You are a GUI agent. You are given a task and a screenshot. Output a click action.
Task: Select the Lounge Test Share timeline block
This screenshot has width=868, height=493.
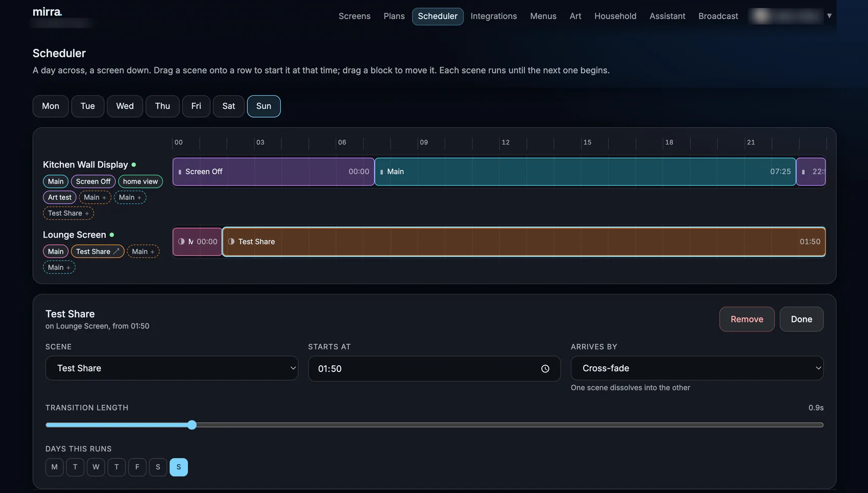524,242
